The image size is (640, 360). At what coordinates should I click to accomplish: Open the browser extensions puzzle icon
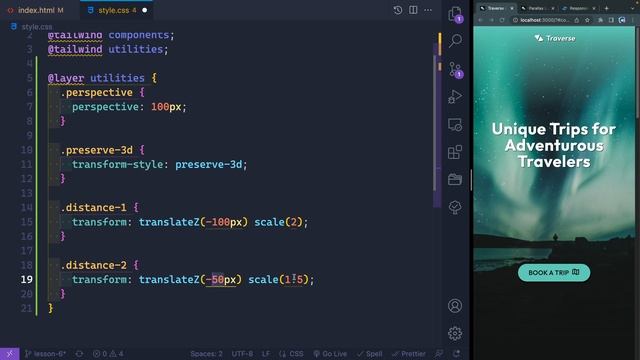[600, 20]
